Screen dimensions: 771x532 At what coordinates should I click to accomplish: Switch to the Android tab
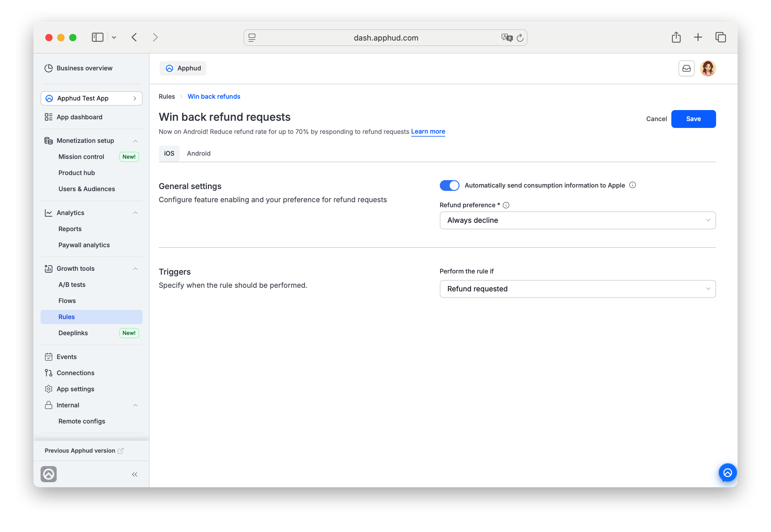(198, 153)
